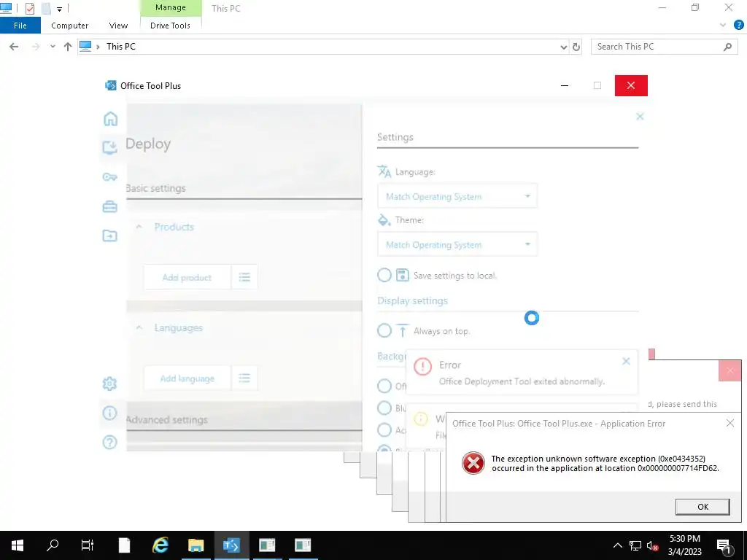Toggle Save settings to local
Viewport: 747px width, 560px height.
pyautogui.click(x=384, y=275)
